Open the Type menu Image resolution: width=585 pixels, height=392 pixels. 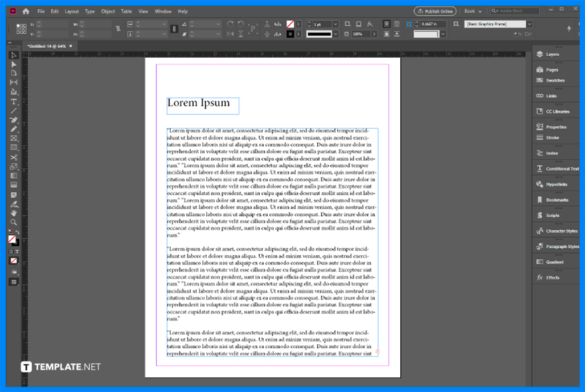point(90,11)
